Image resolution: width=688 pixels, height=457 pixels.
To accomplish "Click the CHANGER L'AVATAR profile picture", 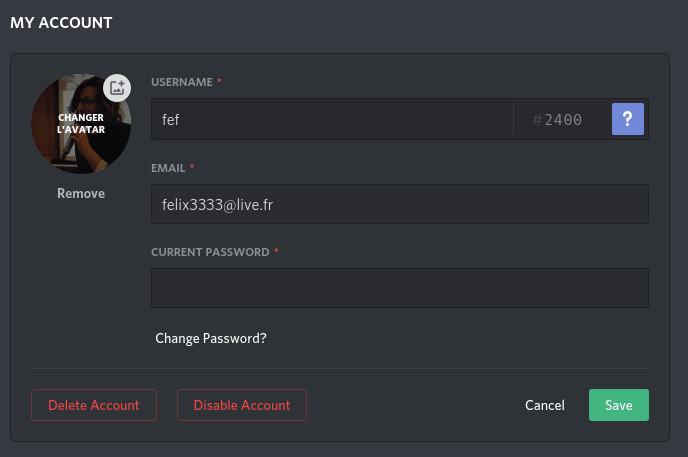I will click(81, 124).
